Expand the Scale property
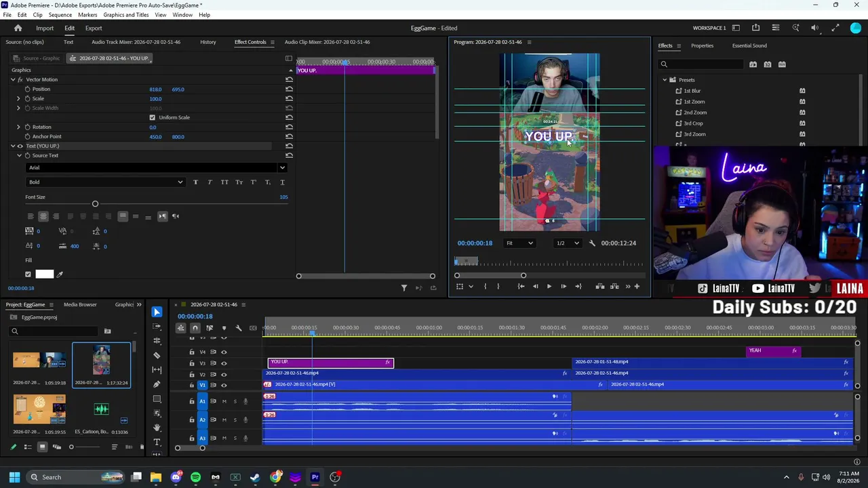The width and height of the screenshot is (868, 488). click(18, 99)
